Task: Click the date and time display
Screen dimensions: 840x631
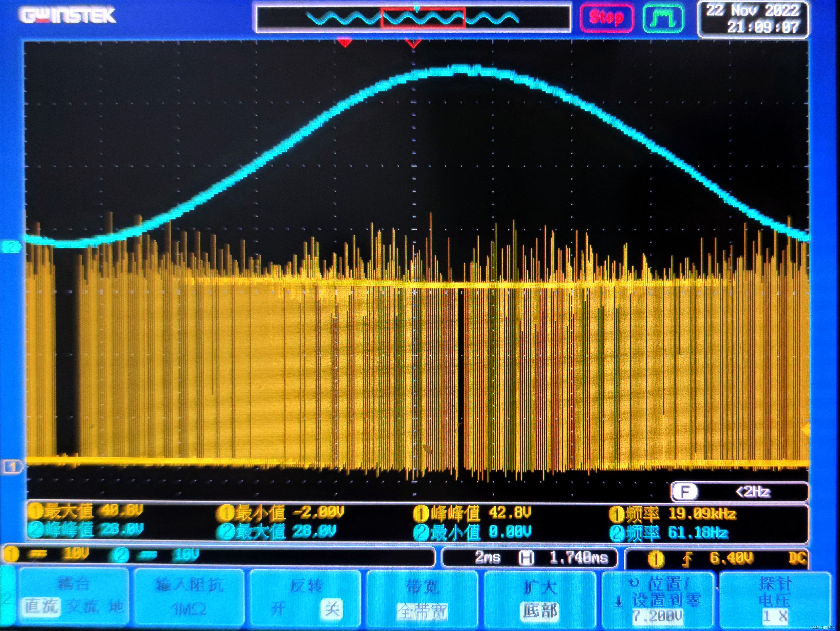Action: (x=753, y=18)
